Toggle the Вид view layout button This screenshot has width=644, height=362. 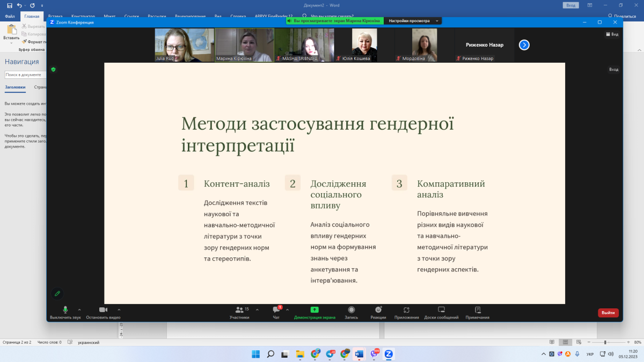tap(612, 34)
